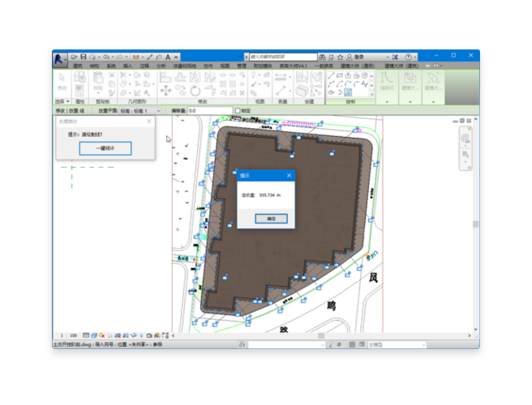532x405 pixels.
Task: Open the Revit application menu button
Action: coord(60,59)
